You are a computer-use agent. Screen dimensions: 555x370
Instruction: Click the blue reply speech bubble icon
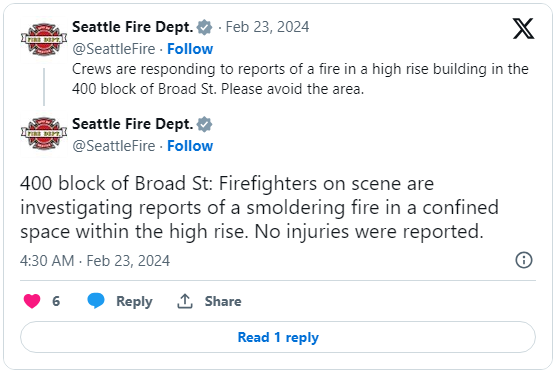[96, 301]
